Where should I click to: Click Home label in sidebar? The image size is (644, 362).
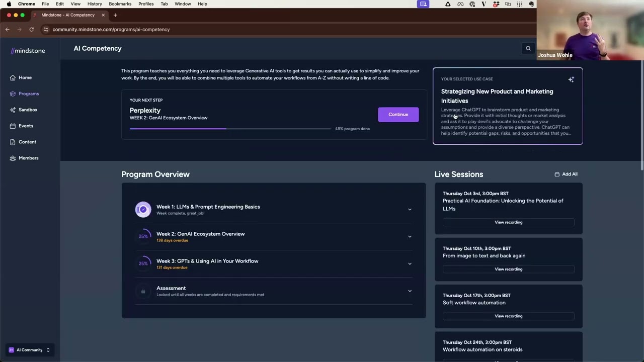[x=25, y=77]
